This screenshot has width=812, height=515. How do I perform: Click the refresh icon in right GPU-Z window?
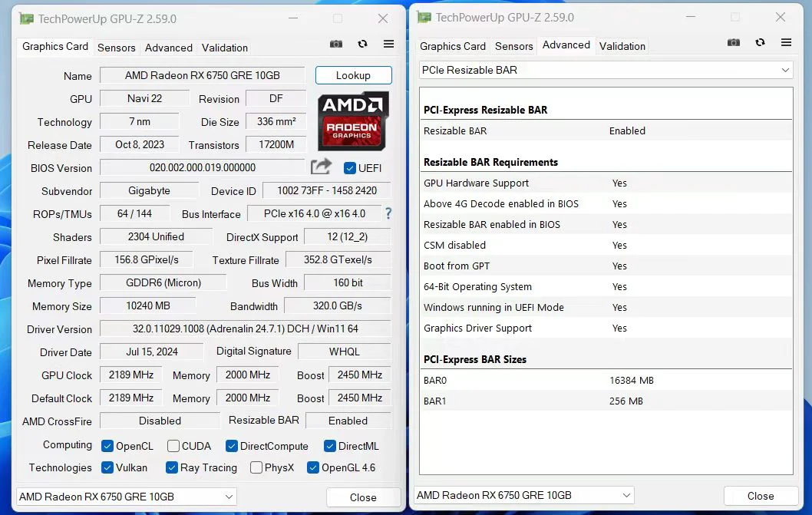tap(761, 42)
